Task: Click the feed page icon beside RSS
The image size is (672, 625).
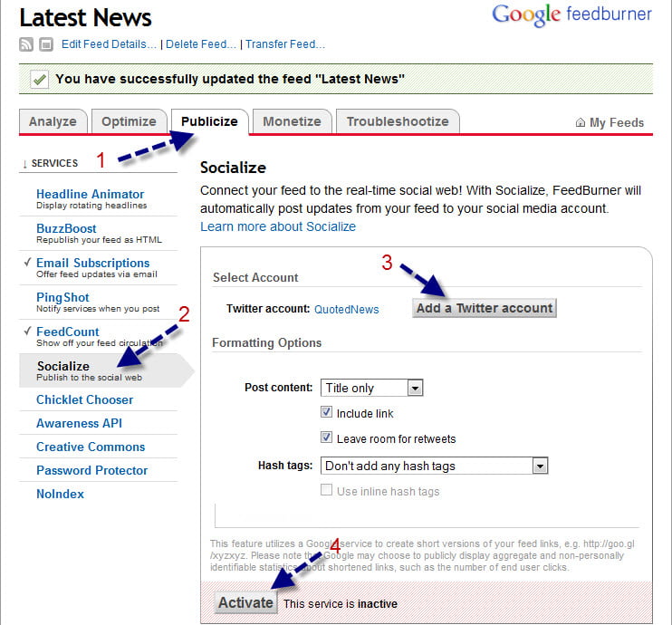Action: 46,44
